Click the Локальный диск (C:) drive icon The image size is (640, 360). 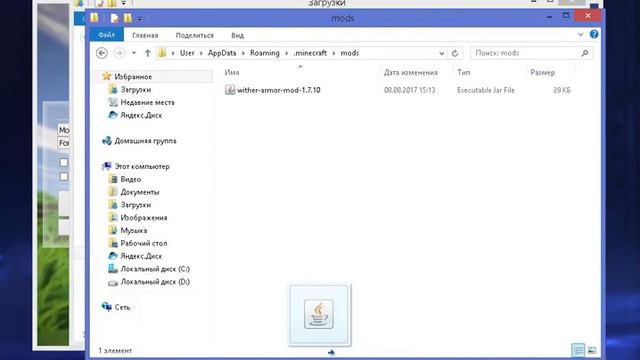(x=113, y=269)
